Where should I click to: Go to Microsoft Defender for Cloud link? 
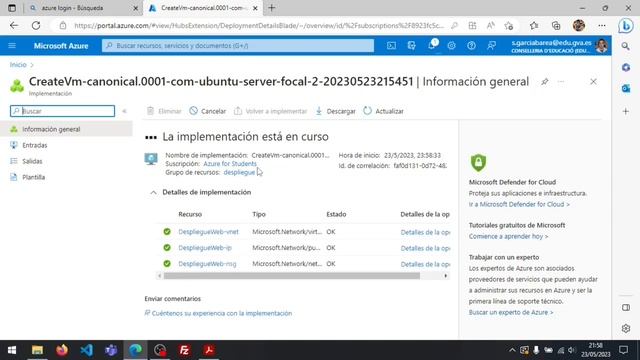[x=519, y=204]
